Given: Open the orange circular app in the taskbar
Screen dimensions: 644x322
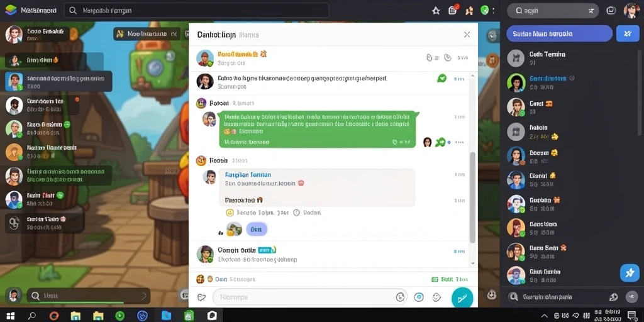Looking at the screenshot, I should [x=54, y=316].
